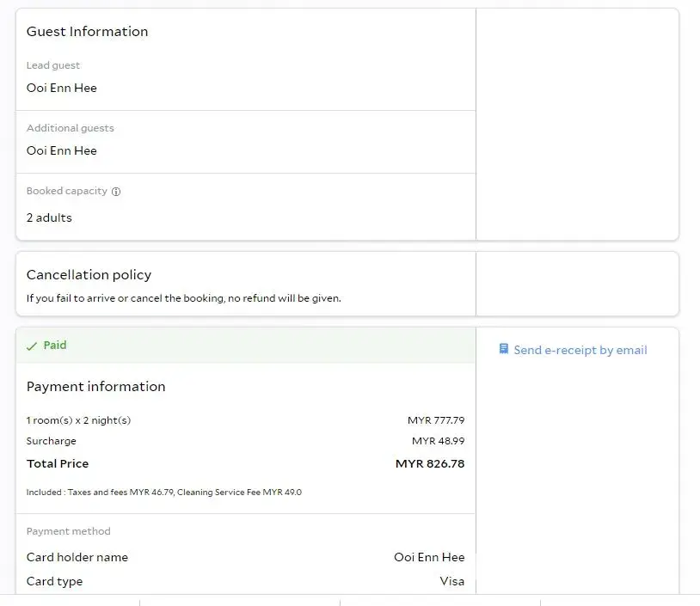Image resolution: width=700 pixels, height=606 pixels.
Task: Click the Booked capacity info icon
Action: (x=116, y=192)
